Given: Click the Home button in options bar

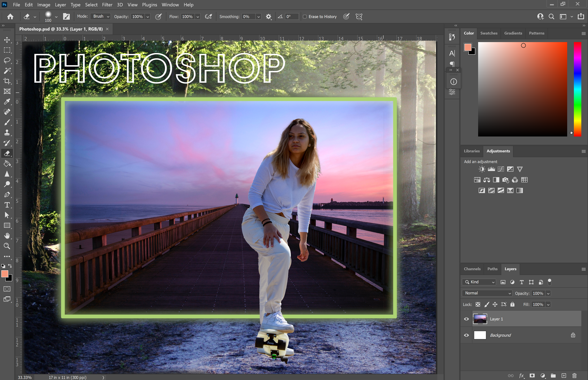Looking at the screenshot, I should (10, 17).
